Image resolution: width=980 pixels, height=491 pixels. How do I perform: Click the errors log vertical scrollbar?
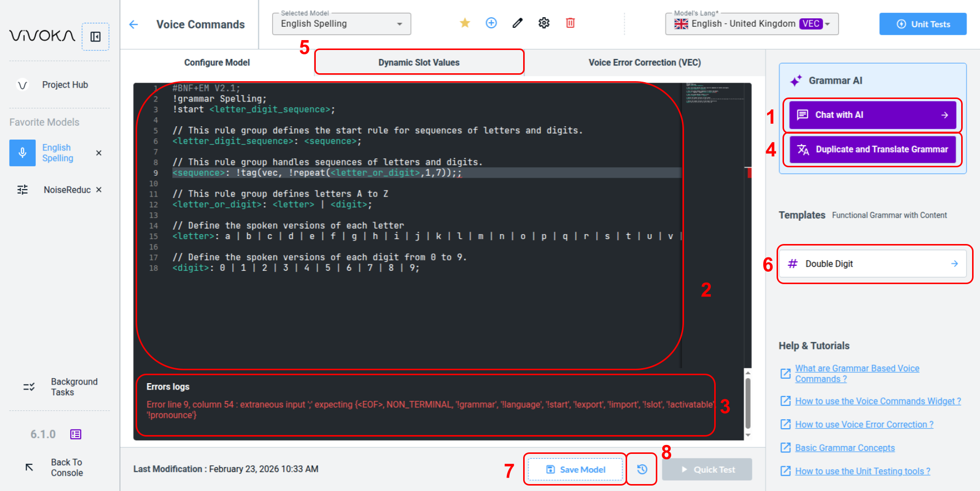(x=748, y=403)
